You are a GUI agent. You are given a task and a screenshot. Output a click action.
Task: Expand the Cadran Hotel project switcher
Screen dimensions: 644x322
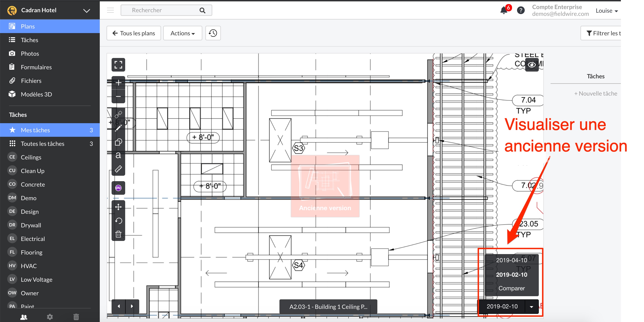86,11
